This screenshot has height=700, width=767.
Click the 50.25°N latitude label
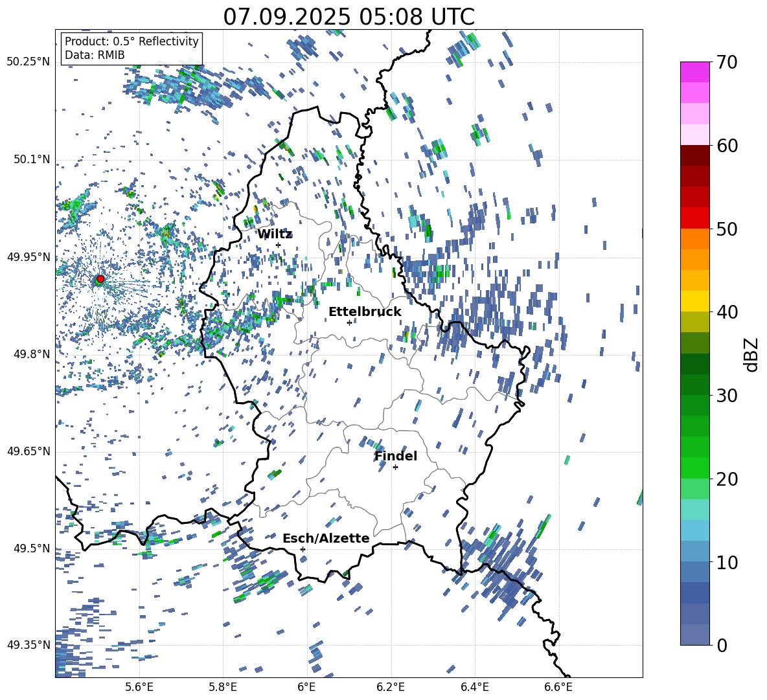pyautogui.click(x=29, y=62)
